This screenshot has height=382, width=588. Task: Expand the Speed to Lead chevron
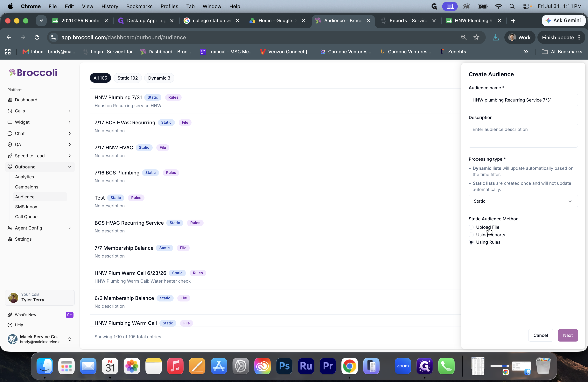[70, 156]
